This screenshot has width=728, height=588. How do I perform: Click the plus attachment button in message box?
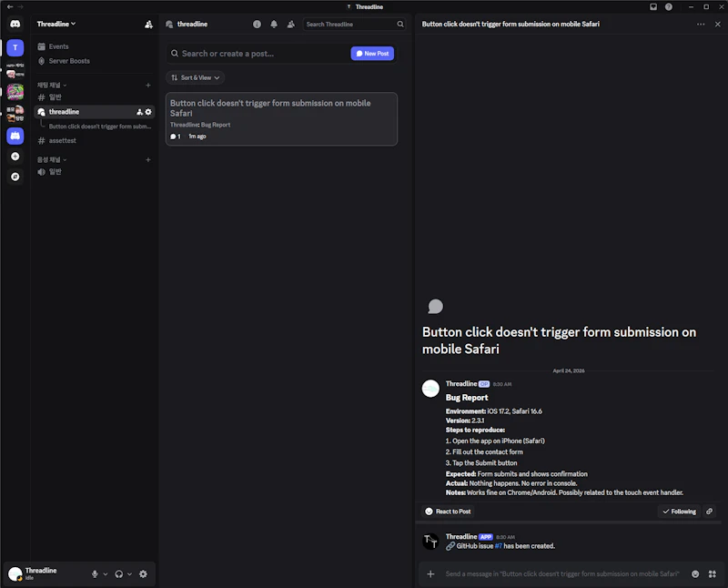[430, 574]
